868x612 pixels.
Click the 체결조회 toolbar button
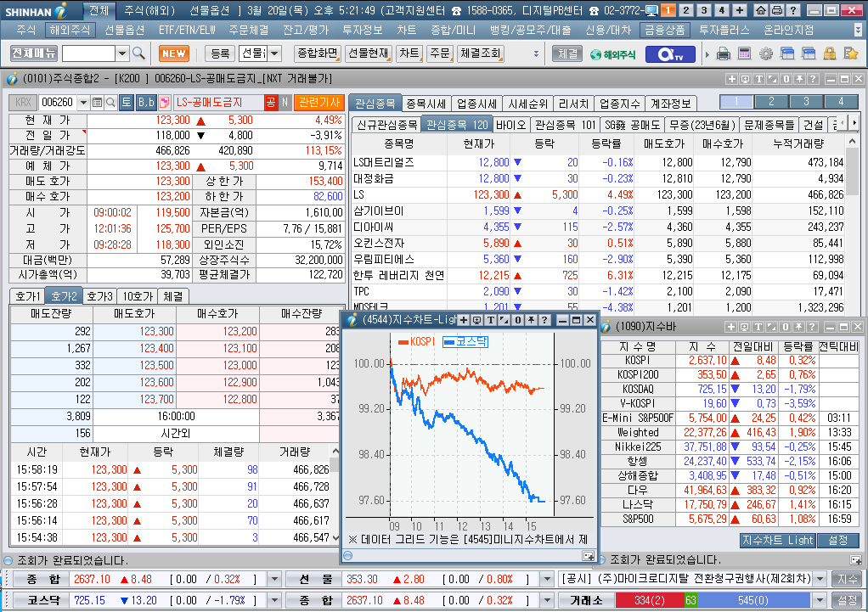coord(481,53)
